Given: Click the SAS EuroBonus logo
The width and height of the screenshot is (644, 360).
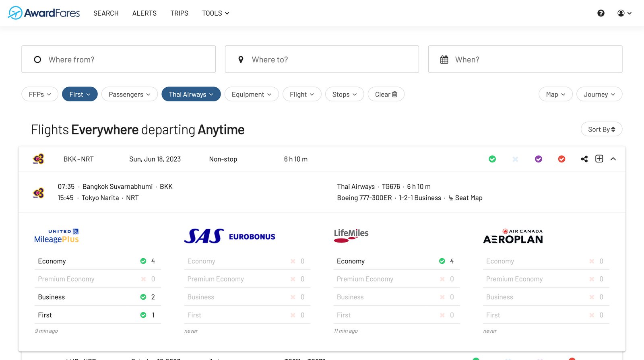Looking at the screenshot, I should click(230, 236).
